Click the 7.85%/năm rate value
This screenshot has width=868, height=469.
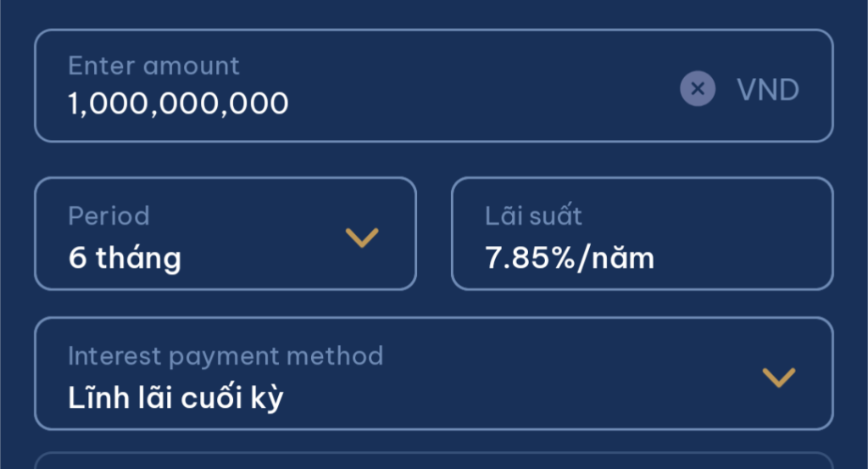pos(570,258)
